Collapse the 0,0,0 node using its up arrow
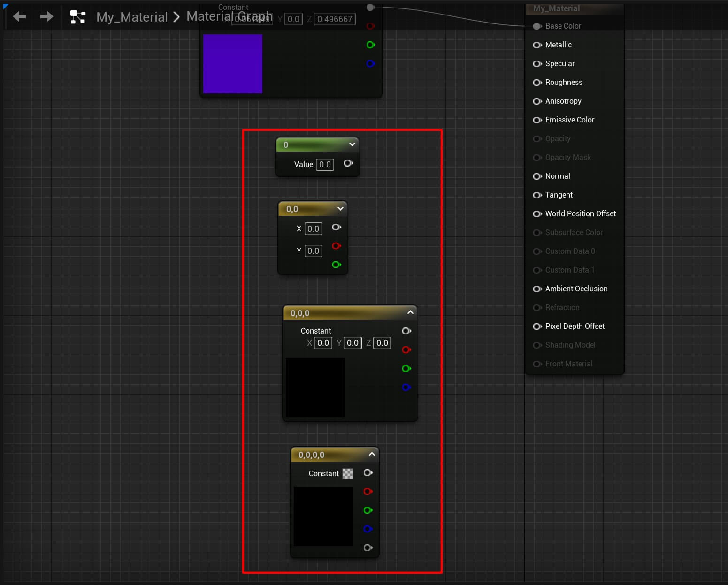This screenshot has width=728, height=585. (x=410, y=312)
